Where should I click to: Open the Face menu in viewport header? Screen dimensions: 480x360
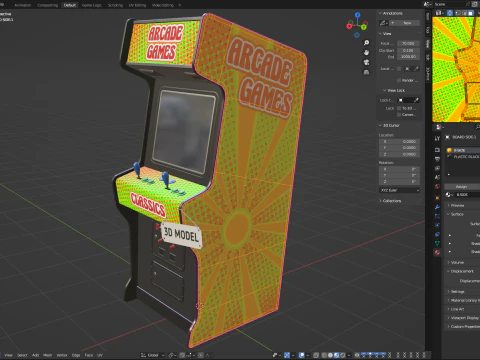89,355
